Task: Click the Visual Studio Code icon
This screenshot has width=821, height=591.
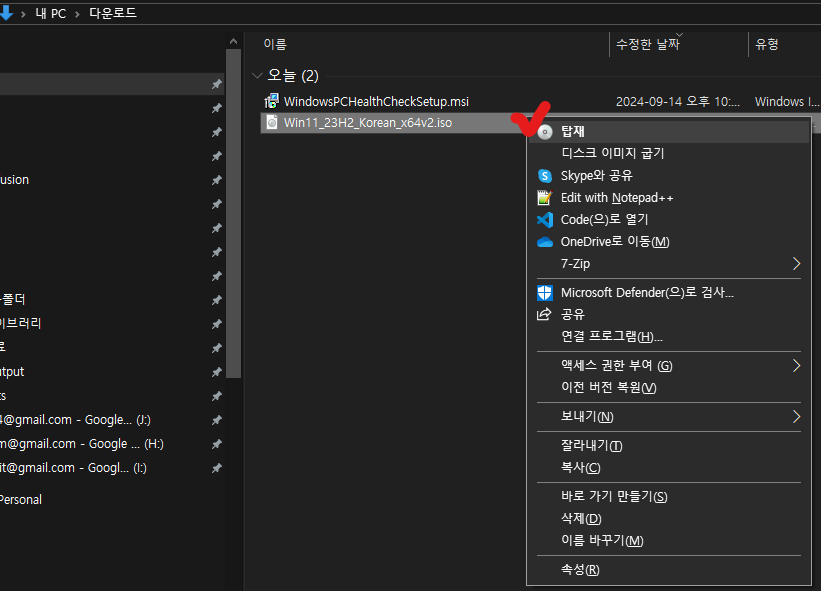Action: tap(545, 220)
